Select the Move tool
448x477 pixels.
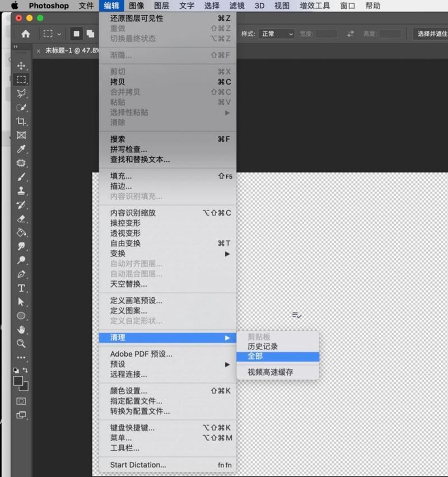pyautogui.click(x=21, y=66)
